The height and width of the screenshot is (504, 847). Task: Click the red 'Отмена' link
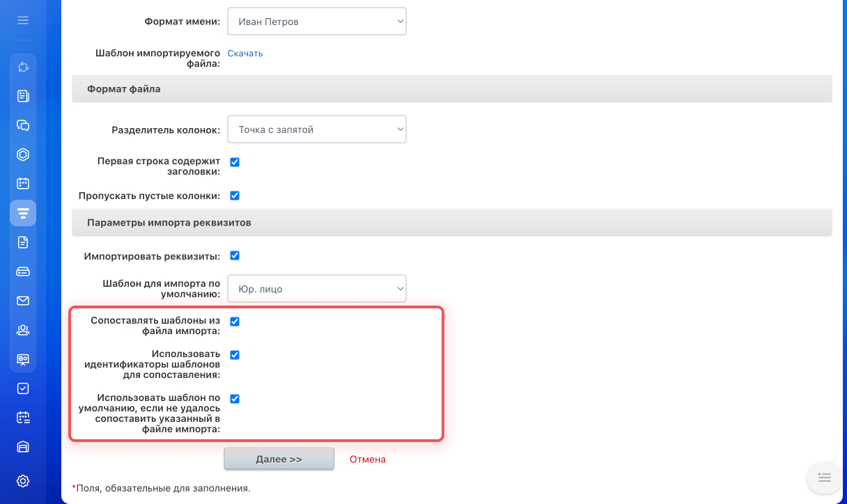(x=368, y=459)
